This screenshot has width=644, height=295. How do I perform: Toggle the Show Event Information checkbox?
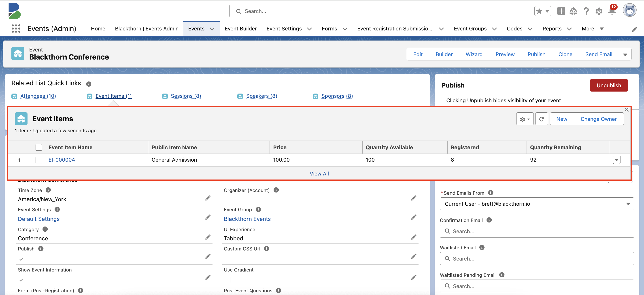(x=21, y=280)
